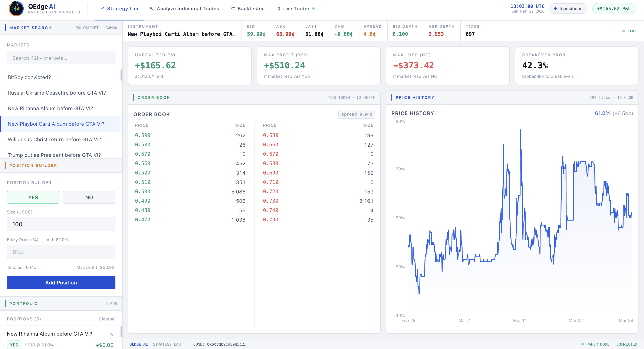This screenshot has height=349, width=644.
Task: Click the Size (USDC) input field
Action: pyautogui.click(x=61, y=224)
